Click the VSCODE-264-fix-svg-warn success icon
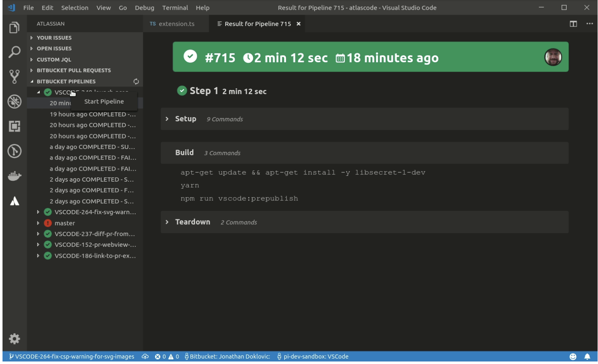 coord(48,212)
